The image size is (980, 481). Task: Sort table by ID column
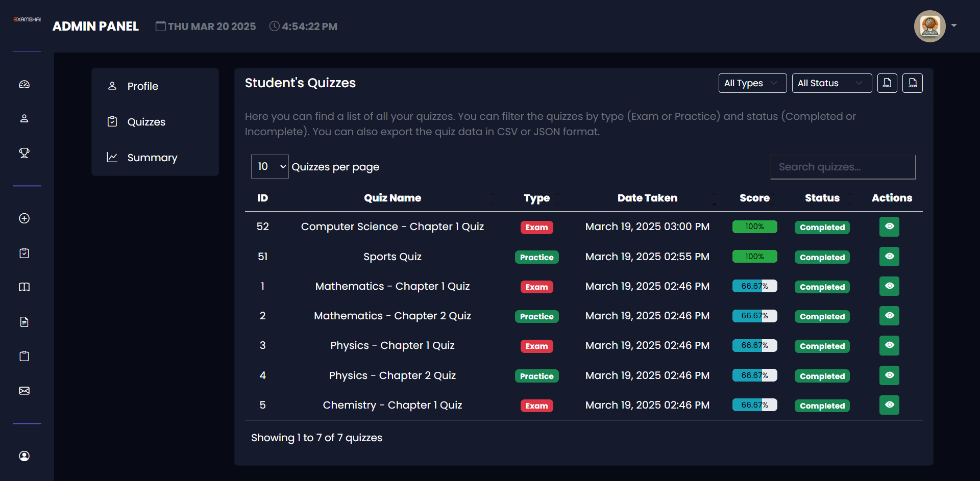pyautogui.click(x=262, y=198)
